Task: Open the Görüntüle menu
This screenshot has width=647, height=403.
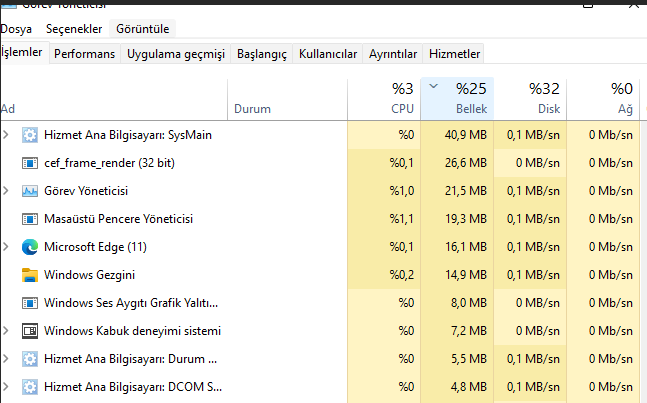Action: [x=142, y=29]
